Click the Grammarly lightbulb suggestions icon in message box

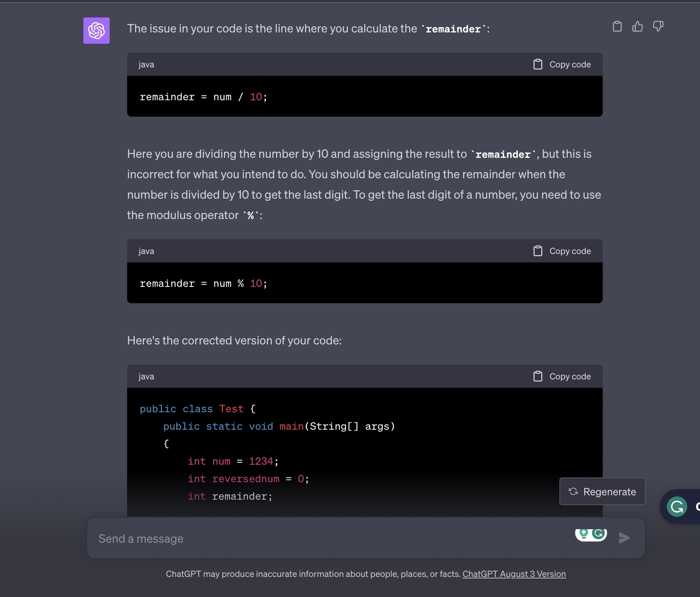[x=584, y=534]
